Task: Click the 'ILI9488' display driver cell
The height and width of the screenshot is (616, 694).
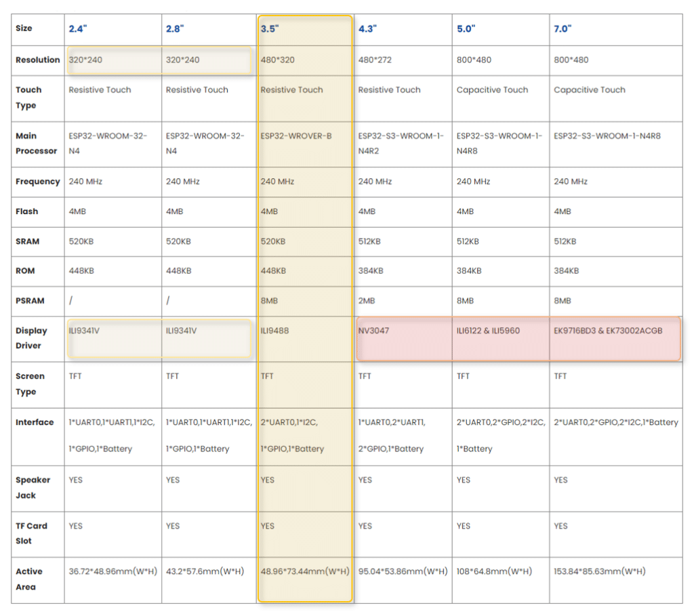Action: (x=275, y=331)
